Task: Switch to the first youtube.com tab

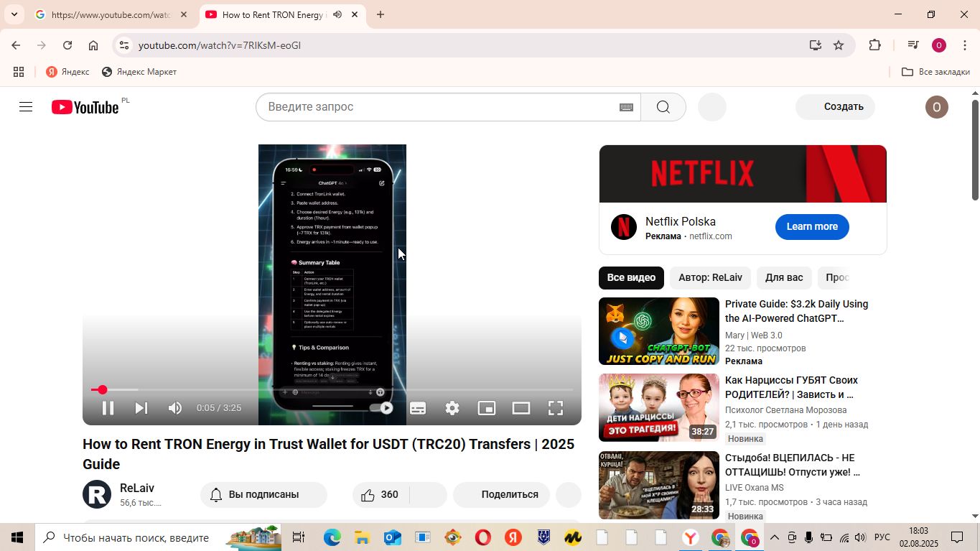Action: point(111,14)
